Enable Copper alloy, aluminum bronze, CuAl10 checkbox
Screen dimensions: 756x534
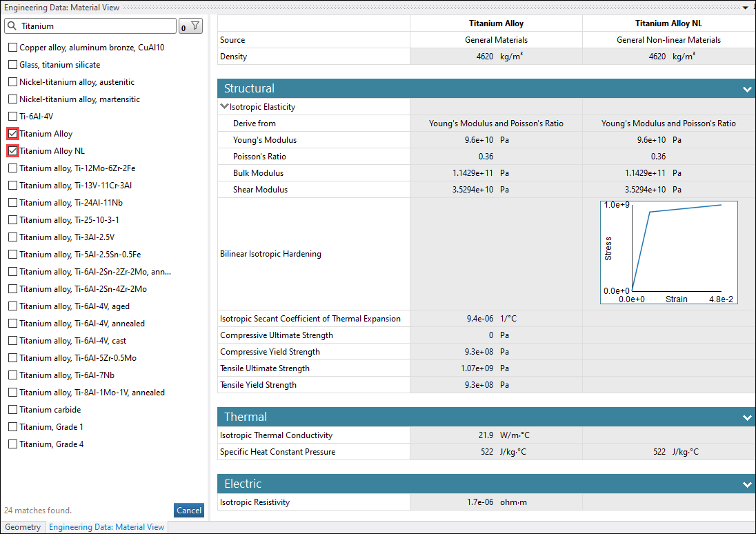(x=13, y=48)
